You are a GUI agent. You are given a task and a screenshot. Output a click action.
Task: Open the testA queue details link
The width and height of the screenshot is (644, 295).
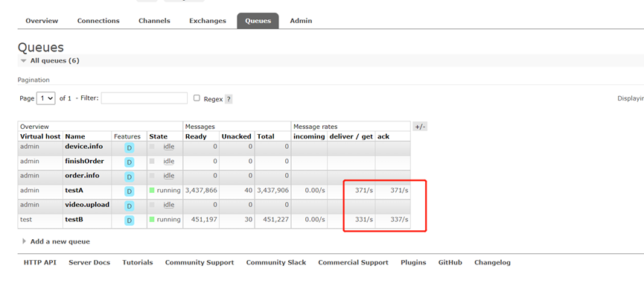74,190
